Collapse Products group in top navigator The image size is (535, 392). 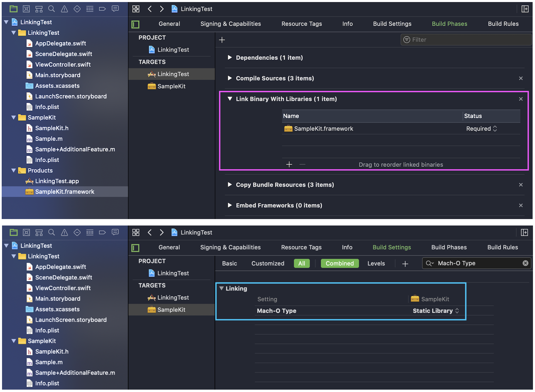point(14,171)
